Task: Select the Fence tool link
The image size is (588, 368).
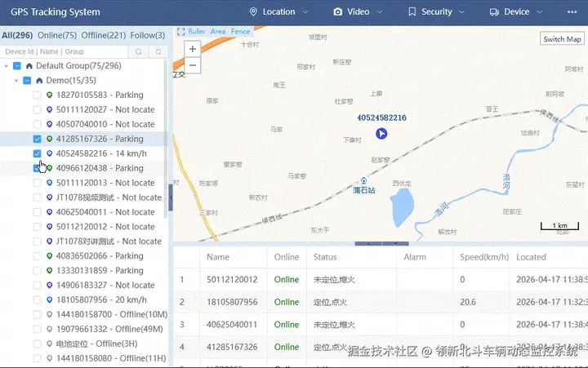Action: (240, 32)
